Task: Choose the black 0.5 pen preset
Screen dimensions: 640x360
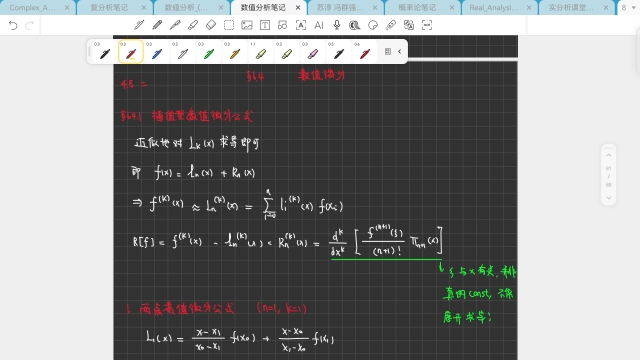Action: [339, 52]
